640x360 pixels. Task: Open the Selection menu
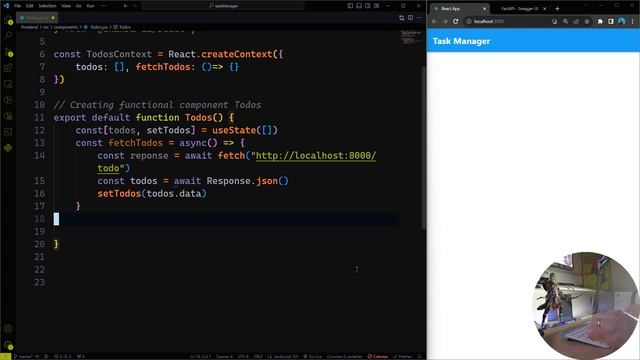[47, 6]
